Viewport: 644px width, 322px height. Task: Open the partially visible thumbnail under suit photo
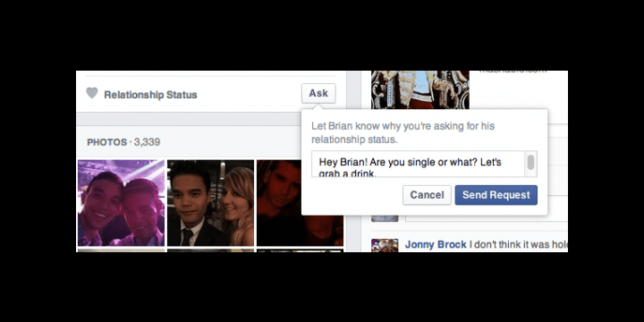(211, 250)
